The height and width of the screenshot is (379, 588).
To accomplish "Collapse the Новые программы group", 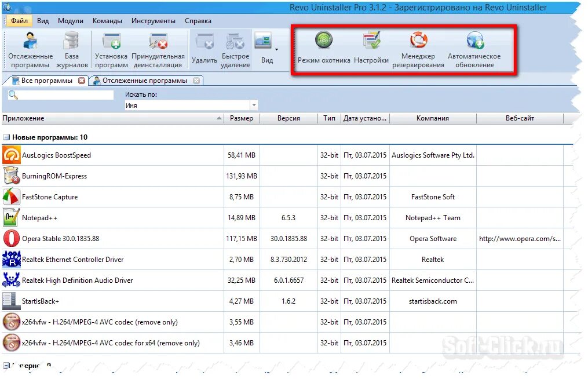I will (x=6, y=137).
